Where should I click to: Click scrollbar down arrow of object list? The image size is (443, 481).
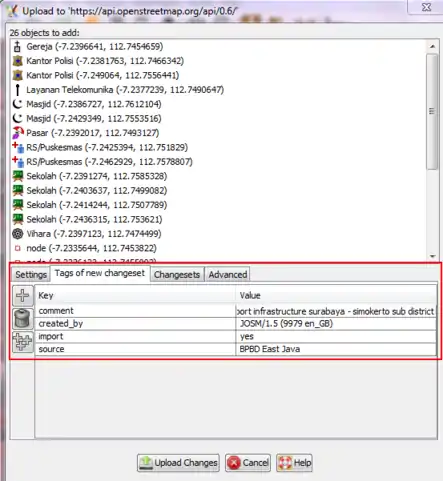pyautogui.click(x=432, y=256)
